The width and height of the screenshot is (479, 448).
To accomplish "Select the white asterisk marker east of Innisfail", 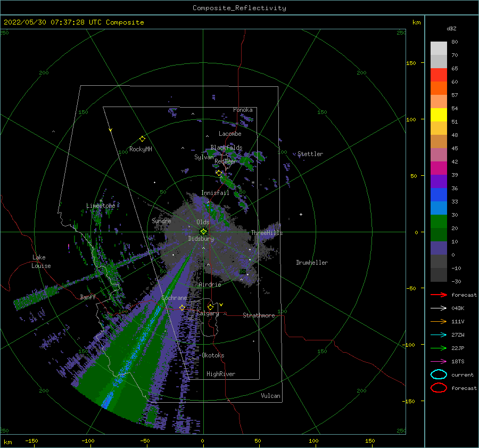I will [253, 183].
